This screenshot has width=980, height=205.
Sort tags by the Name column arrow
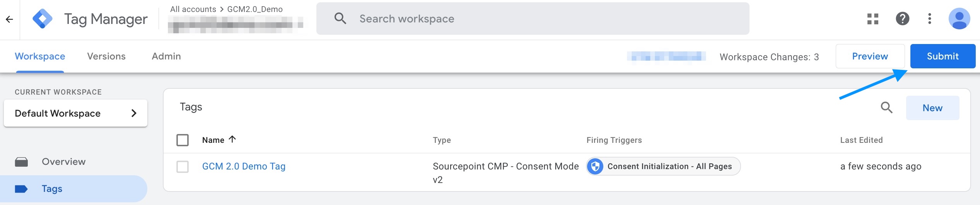(232, 139)
